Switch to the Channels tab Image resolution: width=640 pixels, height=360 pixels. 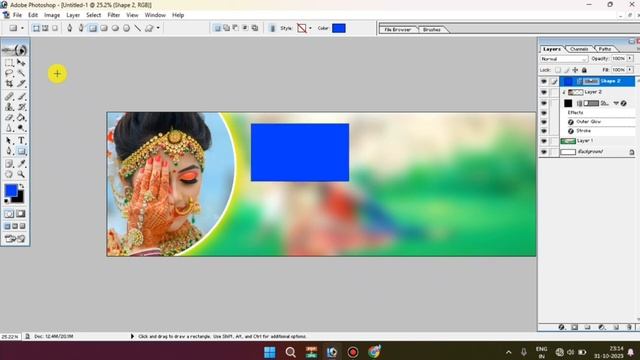(x=579, y=49)
